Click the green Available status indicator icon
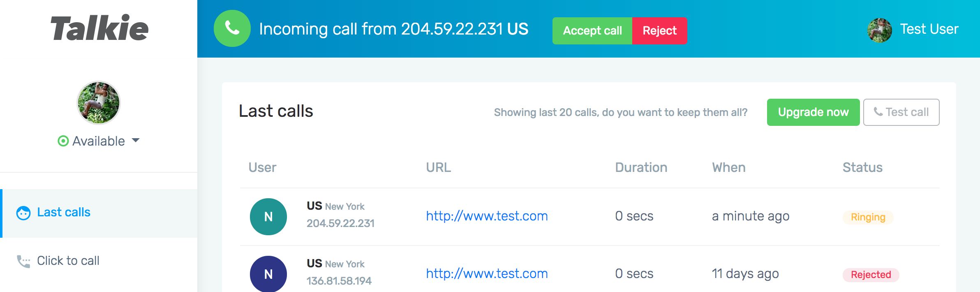 click(63, 141)
